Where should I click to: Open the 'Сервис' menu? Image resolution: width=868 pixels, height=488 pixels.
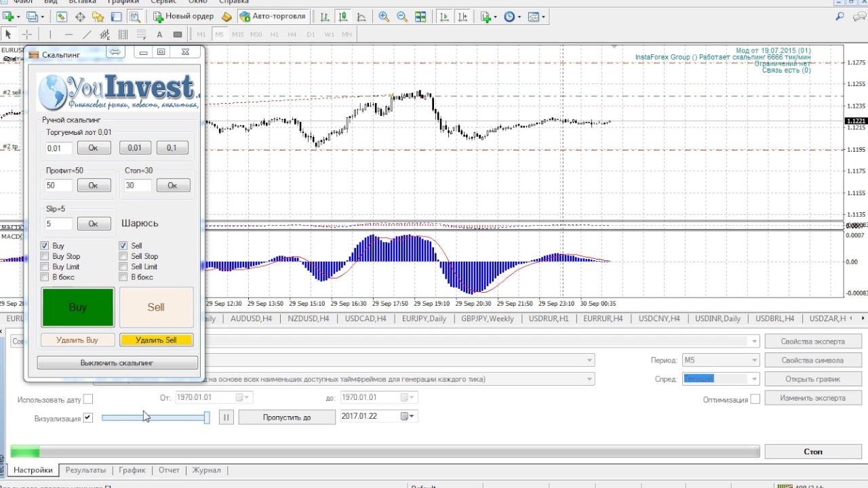click(x=163, y=2)
